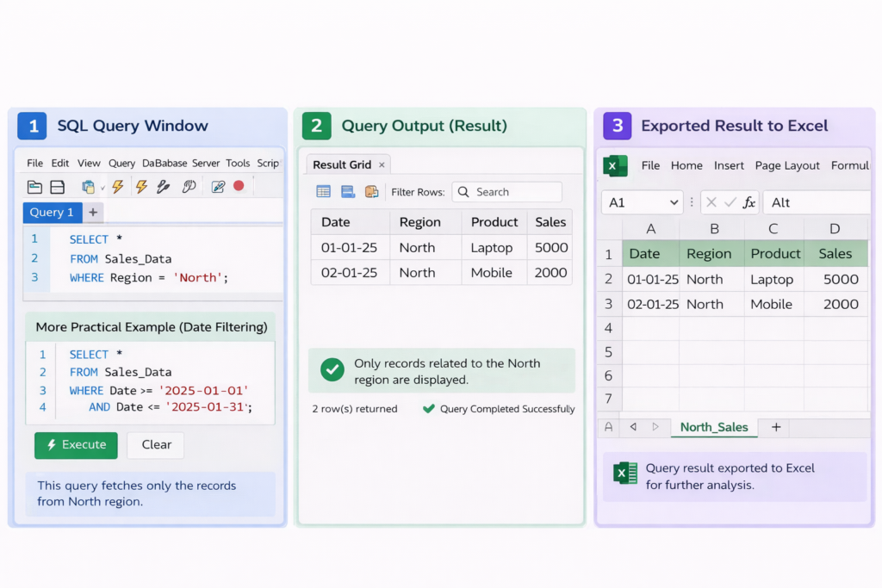Image resolution: width=882 pixels, height=588 pixels.
Task: Open the Query menu
Action: click(121, 163)
